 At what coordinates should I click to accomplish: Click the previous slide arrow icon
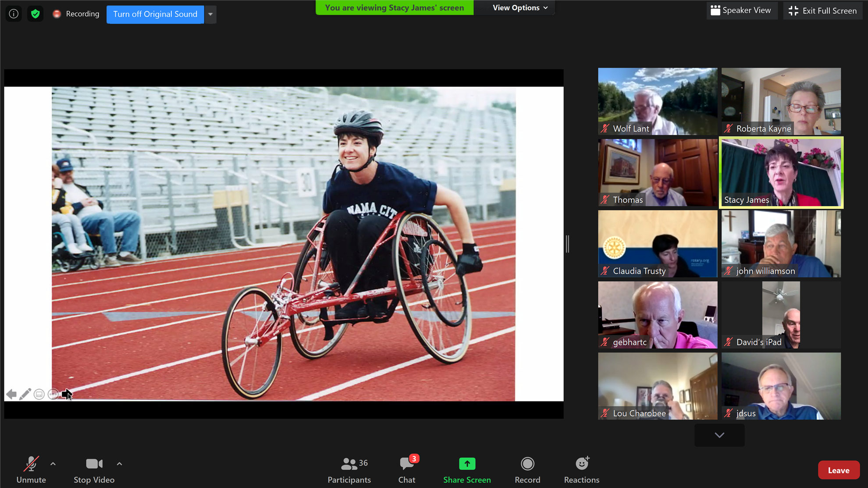point(11,394)
